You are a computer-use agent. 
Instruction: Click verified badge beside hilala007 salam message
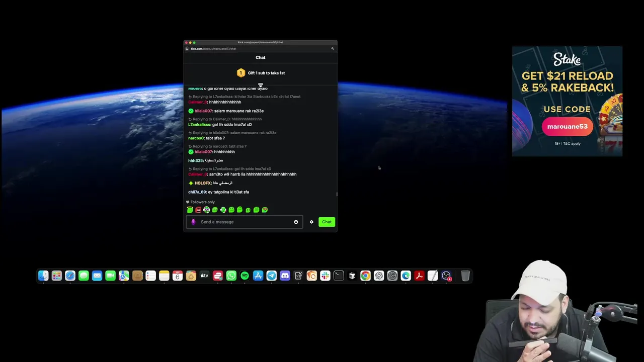coord(191,111)
